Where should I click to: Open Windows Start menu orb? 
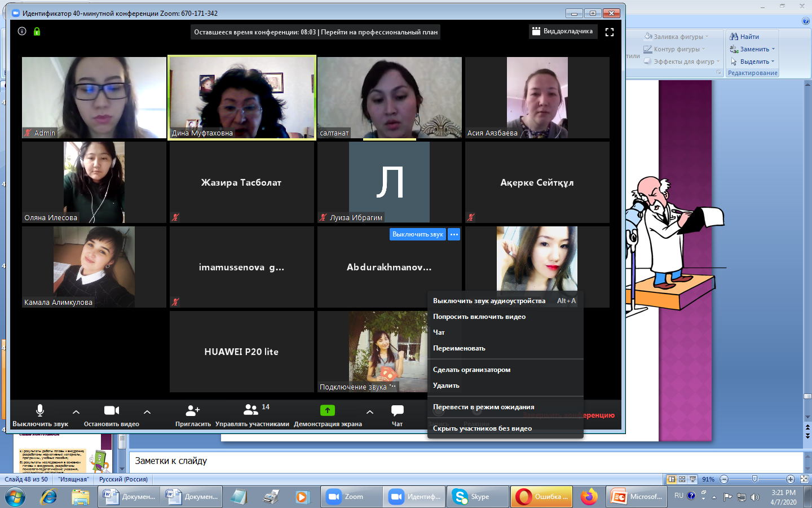click(x=15, y=497)
